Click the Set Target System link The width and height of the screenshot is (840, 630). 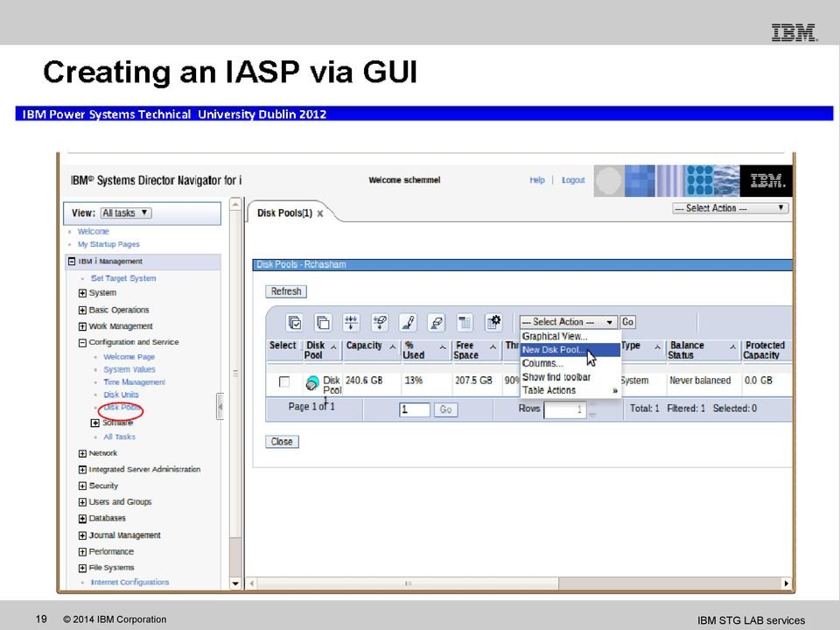tap(123, 278)
